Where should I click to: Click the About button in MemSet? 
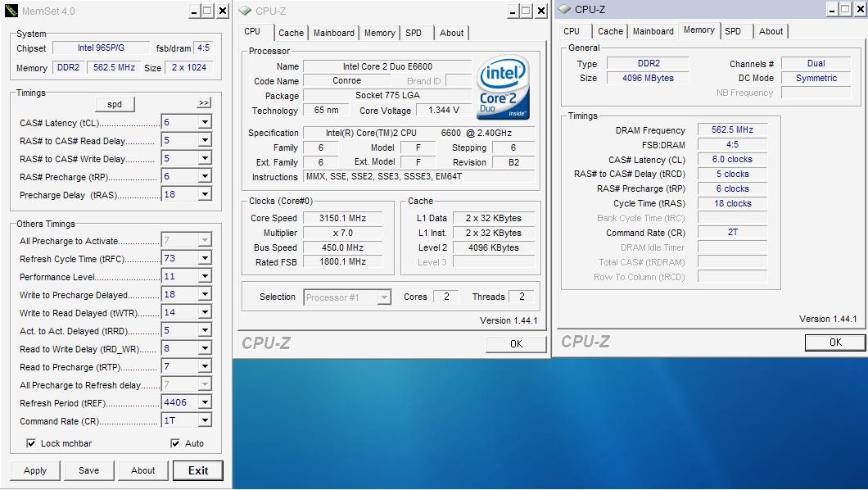click(x=142, y=470)
